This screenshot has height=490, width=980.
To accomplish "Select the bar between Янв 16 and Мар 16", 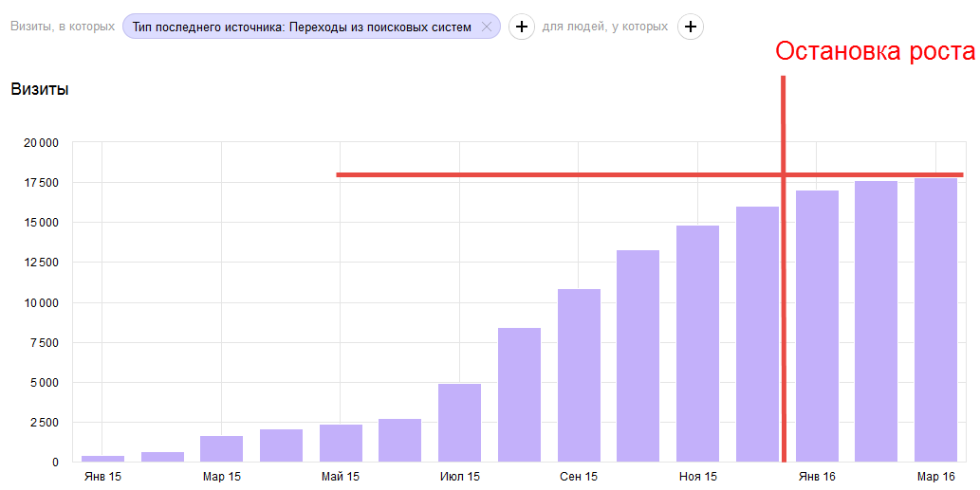I will click(x=876, y=321).
